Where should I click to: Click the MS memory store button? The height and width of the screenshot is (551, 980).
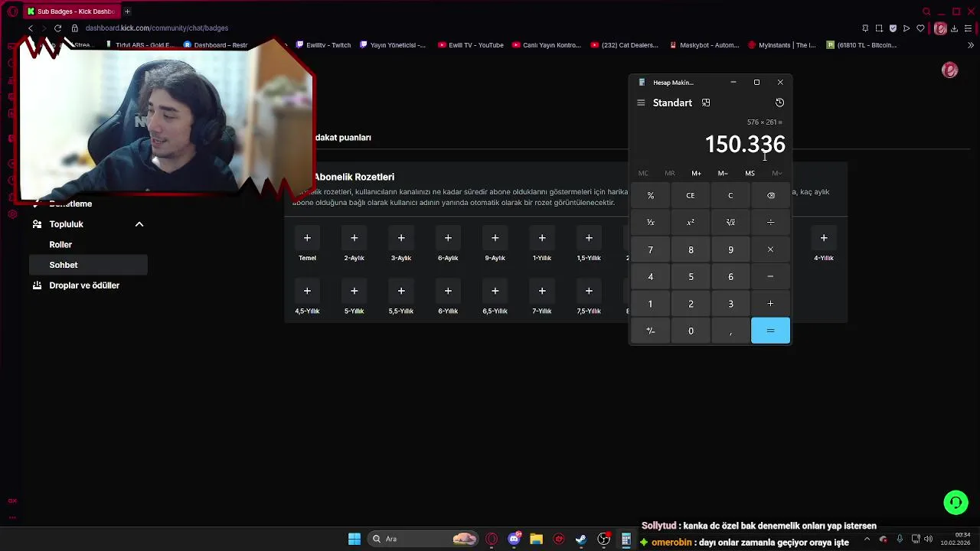(750, 174)
